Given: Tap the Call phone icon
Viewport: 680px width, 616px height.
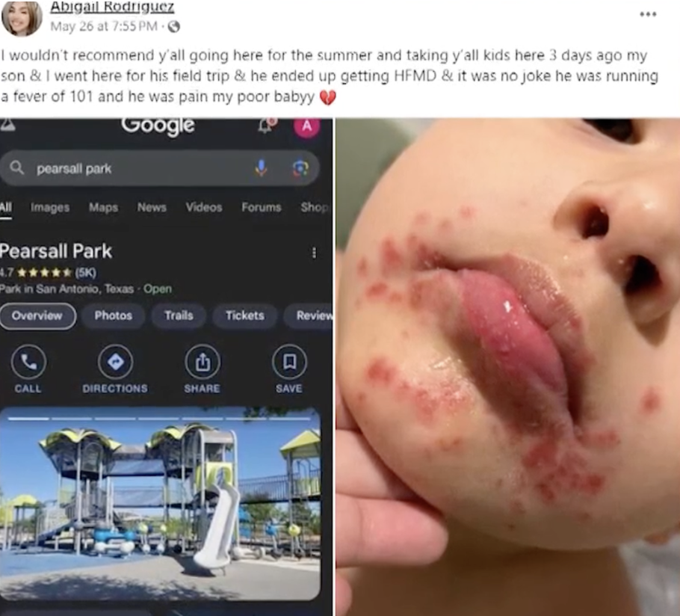Looking at the screenshot, I should click(28, 362).
